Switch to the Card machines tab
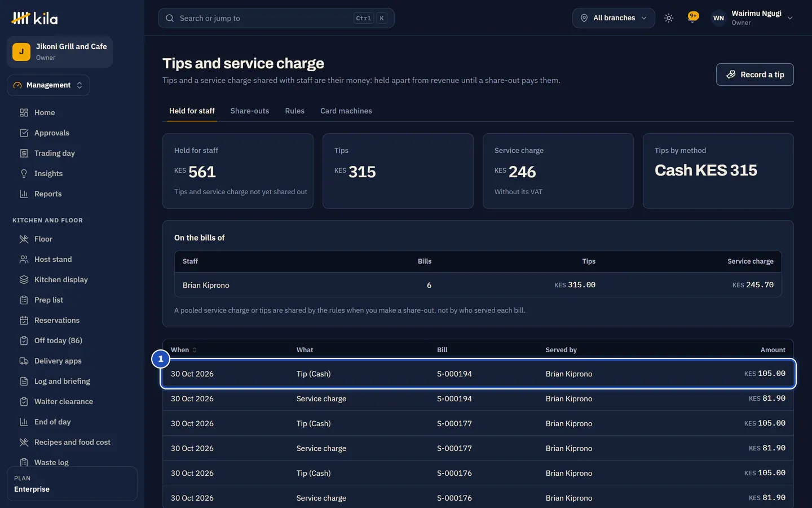Viewport: 812px width, 508px height. tap(346, 111)
